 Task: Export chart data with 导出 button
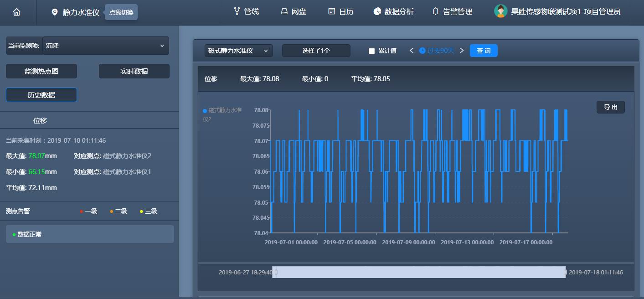(x=610, y=107)
